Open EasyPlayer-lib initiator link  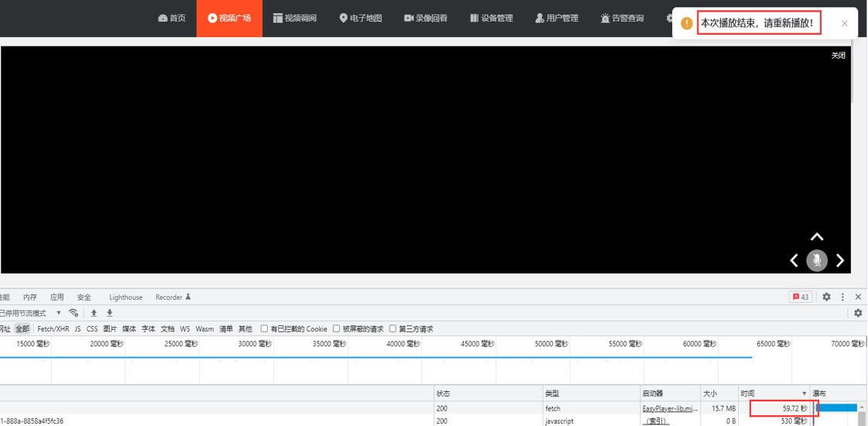pos(670,408)
